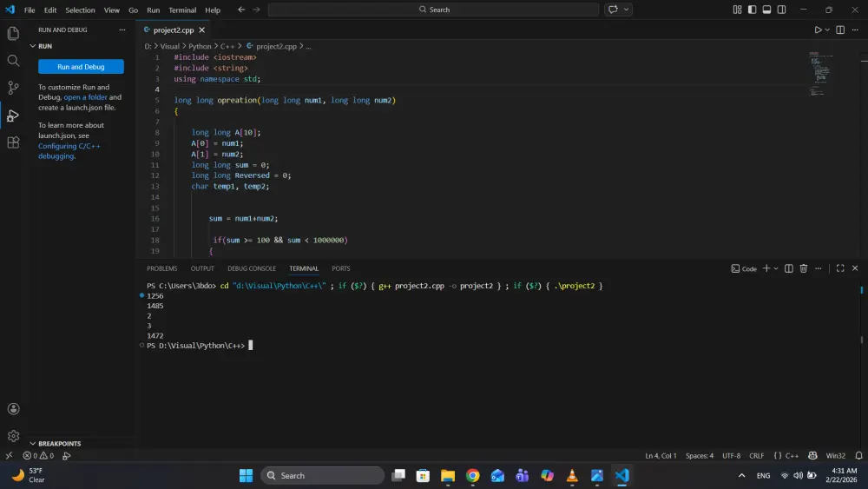Open the Extensions view
Viewport: 868px width, 489px height.
pyautogui.click(x=13, y=142)
